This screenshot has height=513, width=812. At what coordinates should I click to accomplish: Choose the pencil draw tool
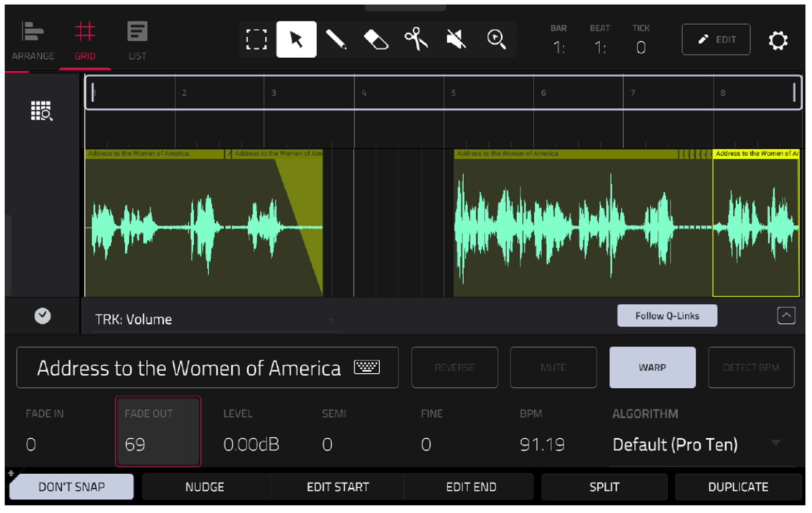(336, 40)
